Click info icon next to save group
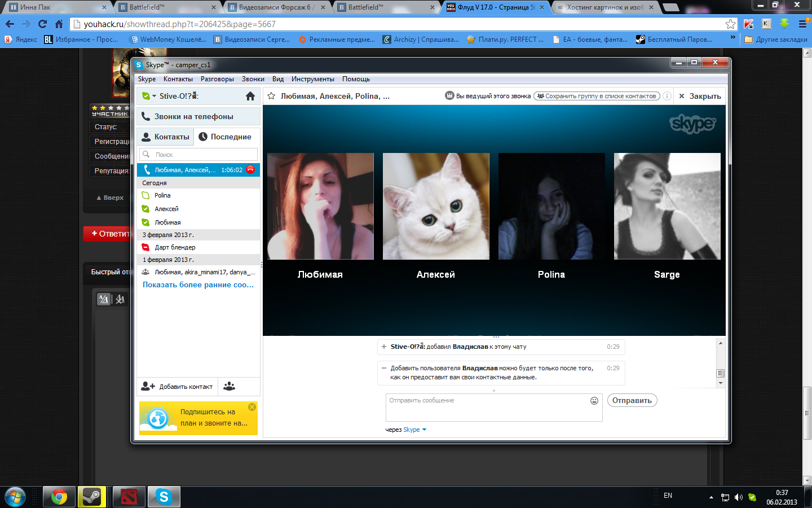 667,96
